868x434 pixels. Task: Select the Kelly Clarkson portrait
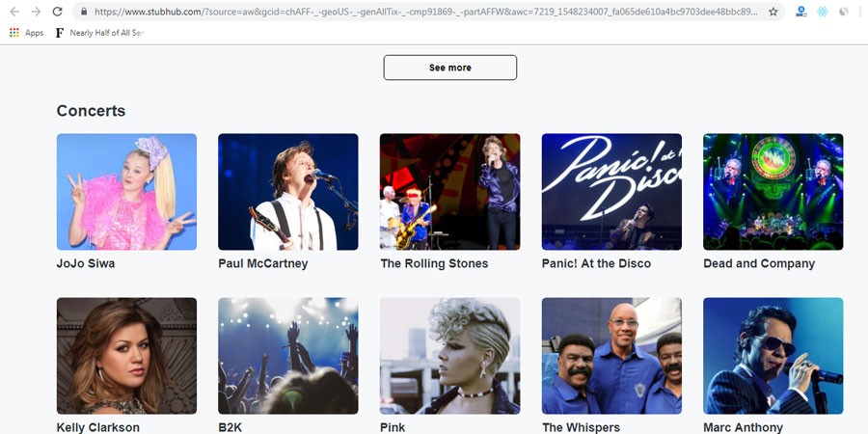pos(126,355)
